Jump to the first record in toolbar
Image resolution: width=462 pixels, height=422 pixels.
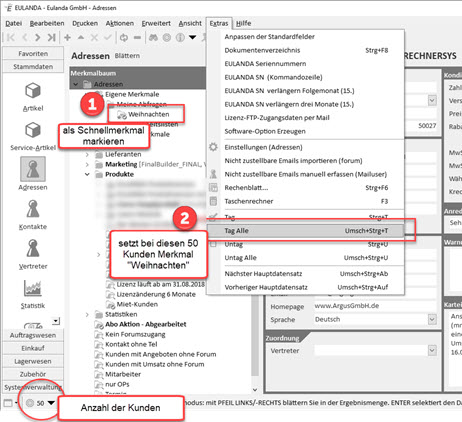[x=11, y=37]
